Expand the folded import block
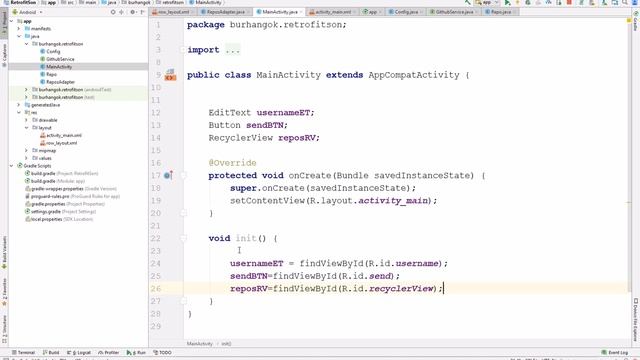This screenshot has height=360, width=640. point(233,50)
